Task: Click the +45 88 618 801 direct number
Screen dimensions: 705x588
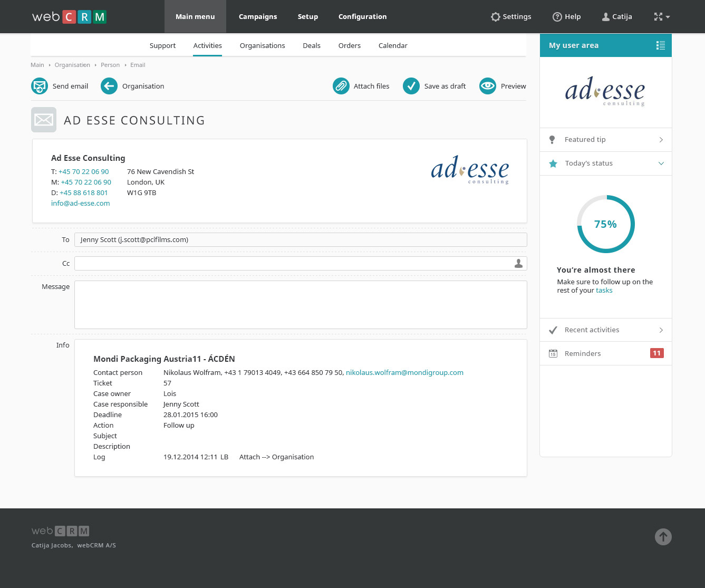Action: point(84,192)
